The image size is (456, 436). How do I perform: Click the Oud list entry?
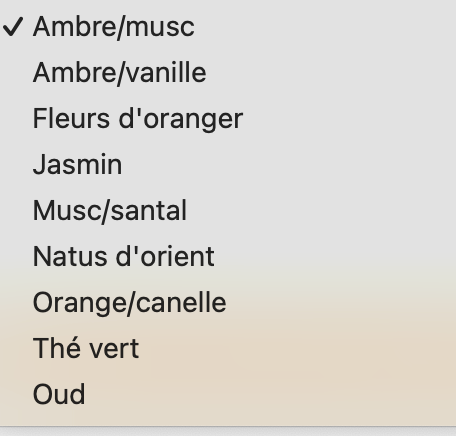click(x=228, y=395)
